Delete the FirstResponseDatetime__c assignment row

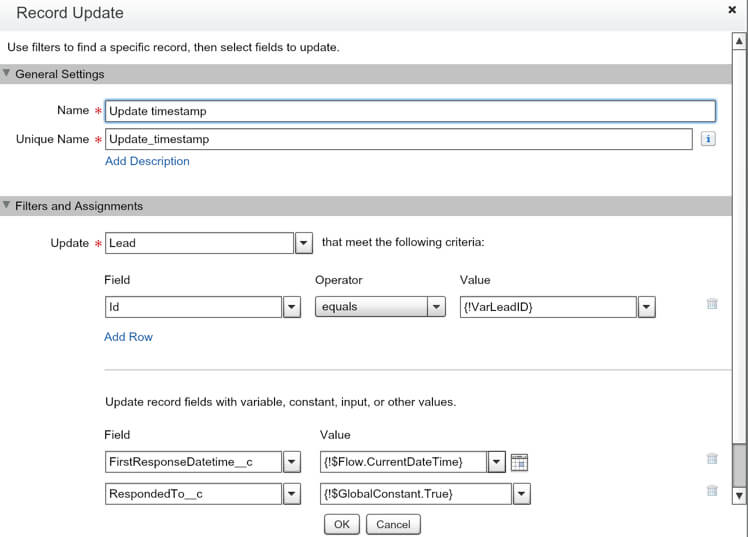(x=712, y=459)
